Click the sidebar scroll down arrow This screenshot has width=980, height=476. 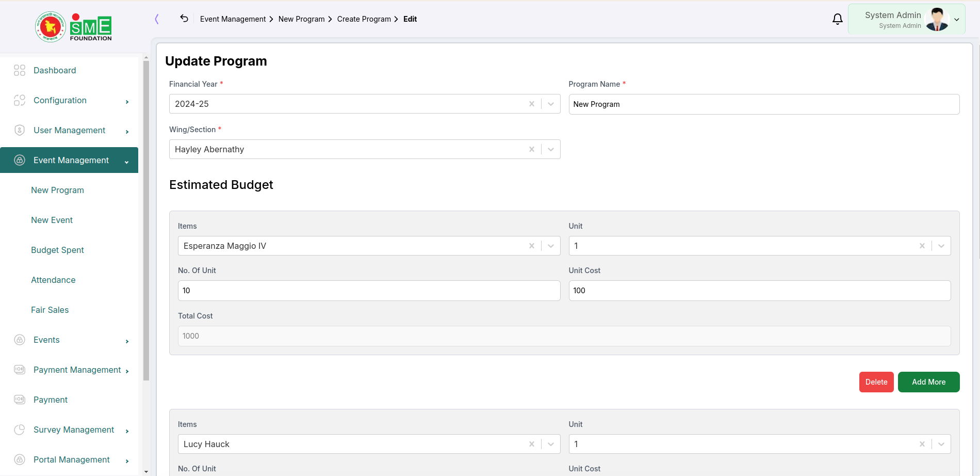(146, 471)
